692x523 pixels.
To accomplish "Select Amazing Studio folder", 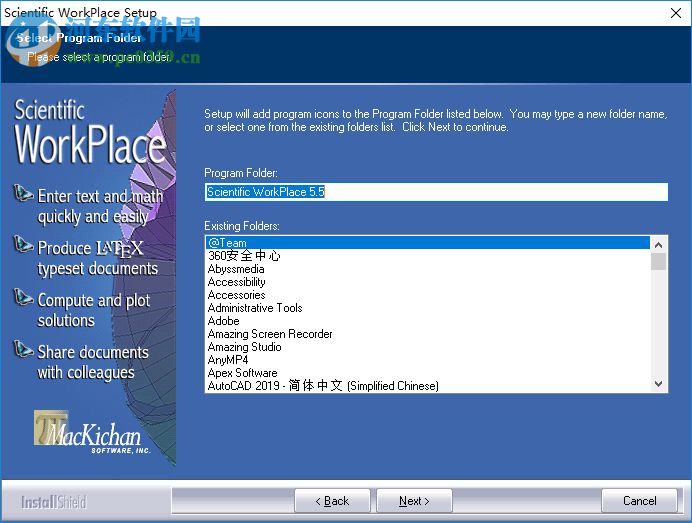I will [427, 347].
